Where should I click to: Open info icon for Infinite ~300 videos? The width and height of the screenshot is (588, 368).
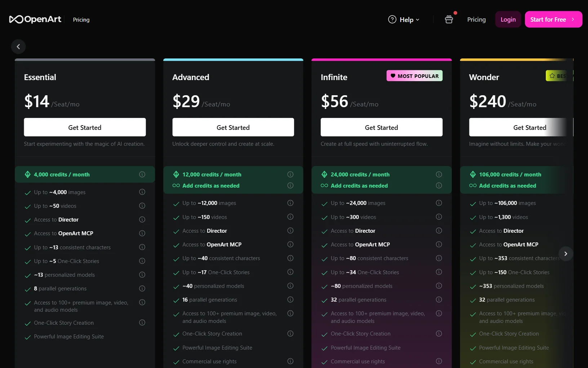click(439, 217)
